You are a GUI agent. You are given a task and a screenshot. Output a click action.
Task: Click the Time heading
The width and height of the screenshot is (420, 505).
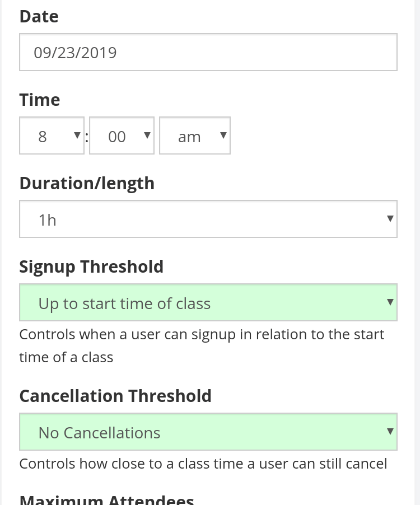coord(39,99)
